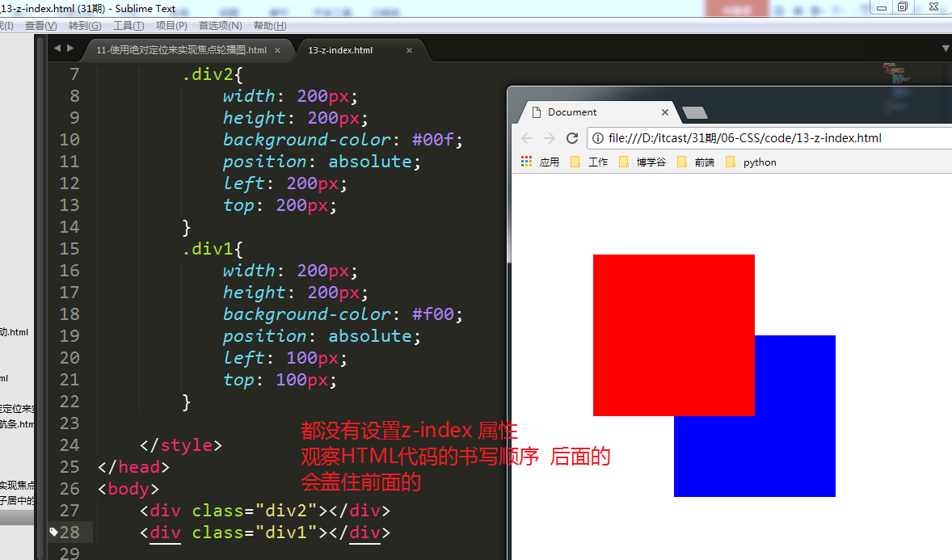Open the 工作 bookmark folder
952x560 pixels.
click(x=589, y=162)
